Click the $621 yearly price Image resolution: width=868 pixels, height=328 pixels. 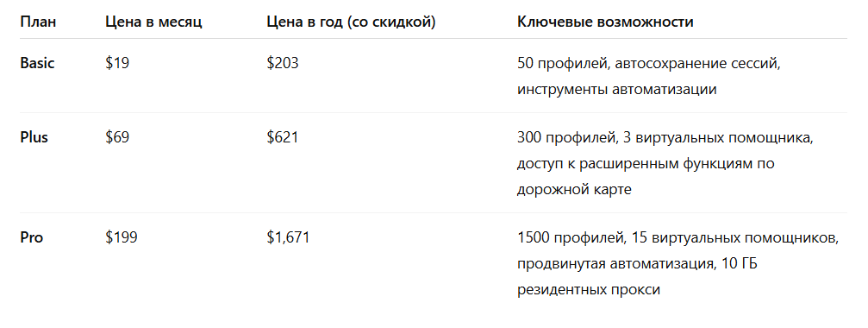coord(283,137)
